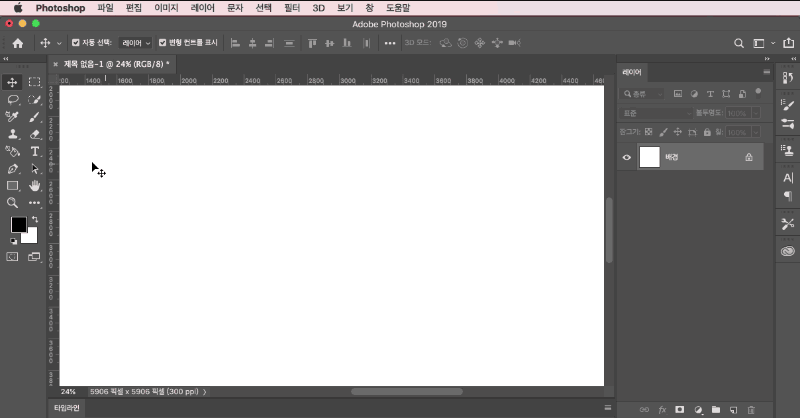
Task: Select the Move tool
Action: (x=12, y=82)
